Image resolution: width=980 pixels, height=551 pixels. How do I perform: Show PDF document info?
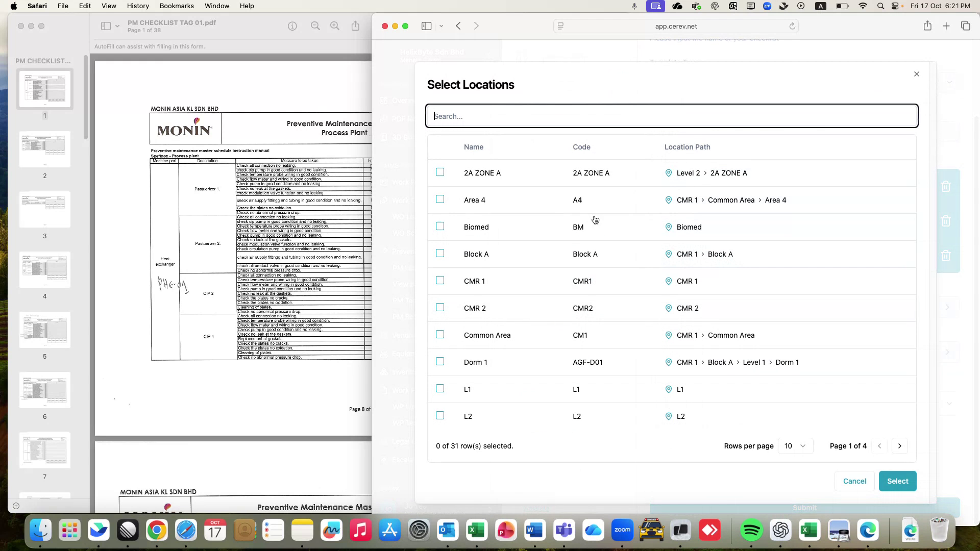click(292, 26)
